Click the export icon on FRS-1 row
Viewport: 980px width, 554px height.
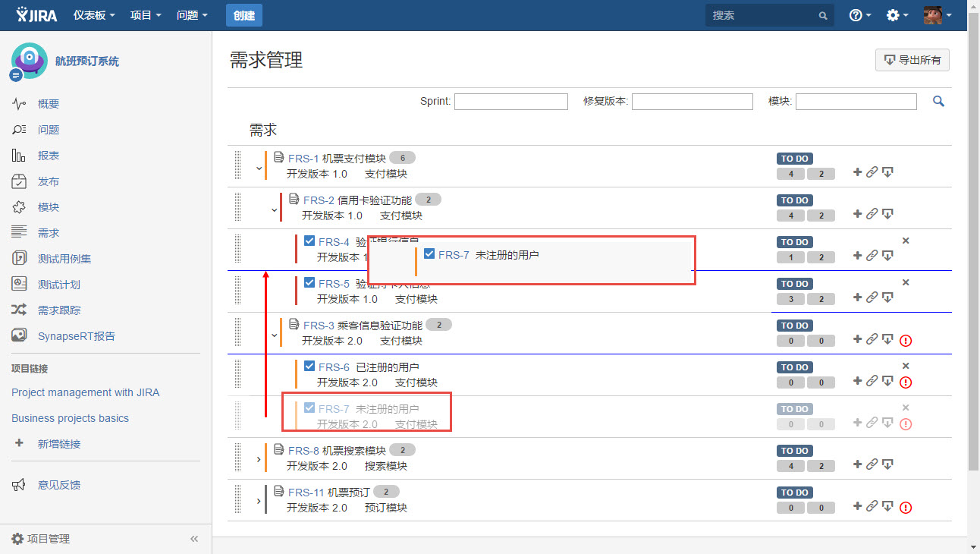pos(887,172)
